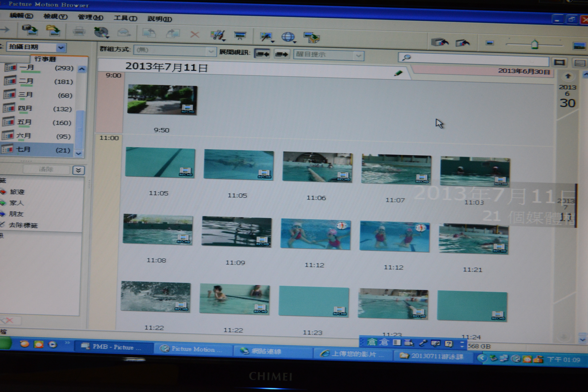
Task: Click the printer icon in toolbar
Action: [79, 32]
